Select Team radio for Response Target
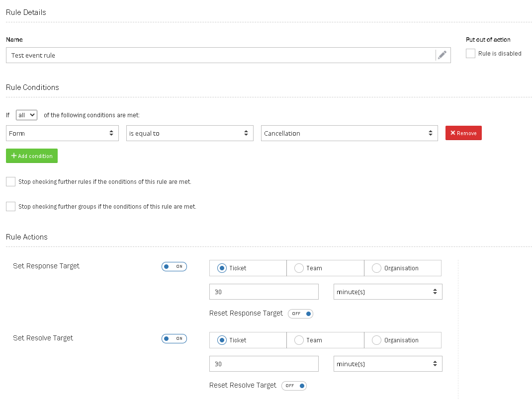Viewport: 532px width, 402px height. [299, 268]
